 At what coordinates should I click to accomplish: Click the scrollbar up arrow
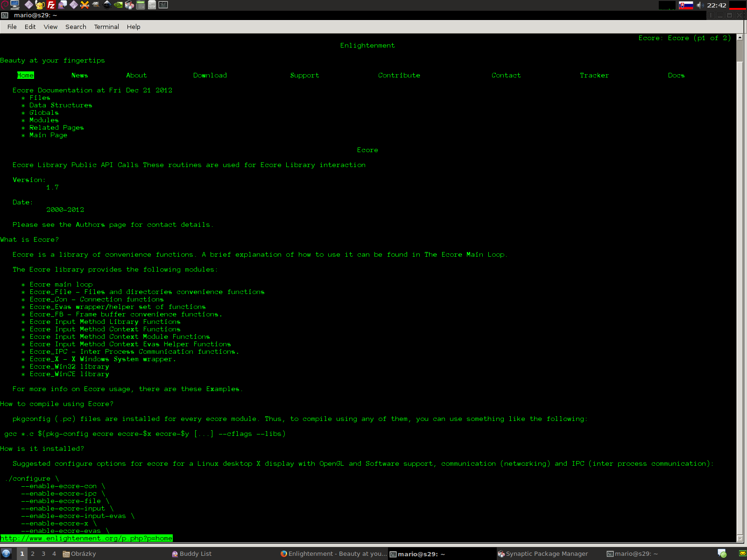(740, 37)
